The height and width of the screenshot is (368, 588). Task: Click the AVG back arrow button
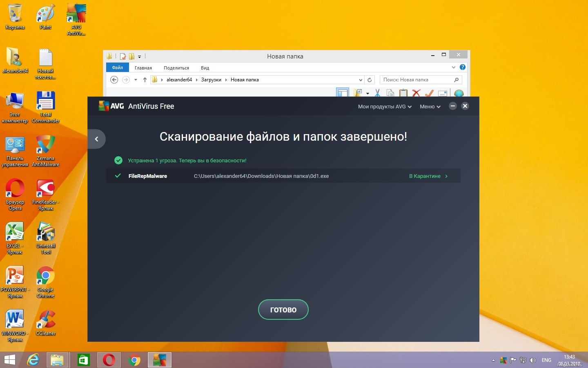[97, 139]
